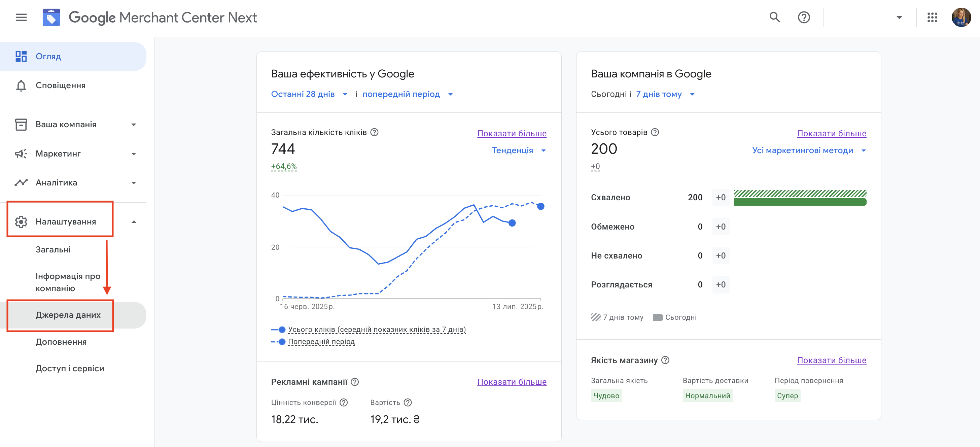The width and height of the screenshot is (980, 447).
Task: Click Показати більше for Рекламні кампанії
Action: pyautogui.click(x=512, y=382)
